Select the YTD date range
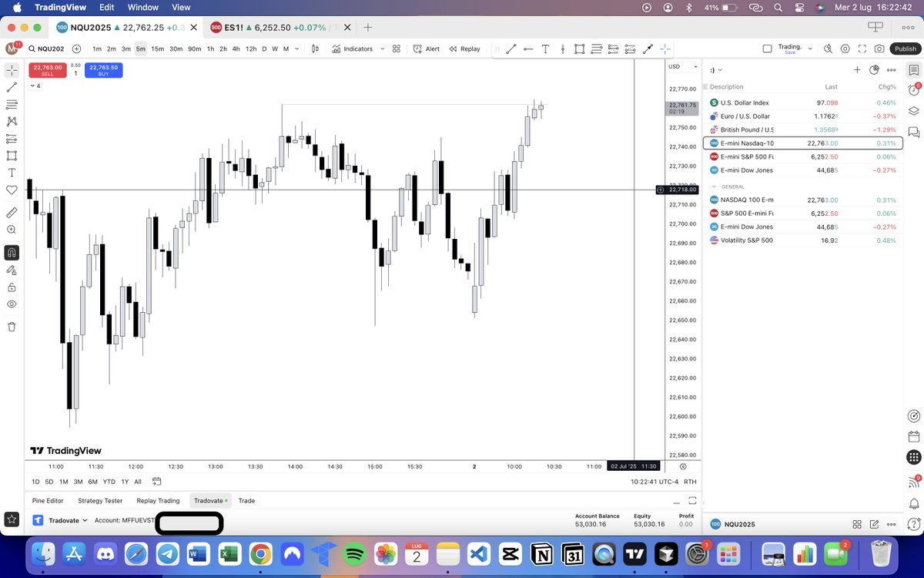924x578 pixels. tap(109, 482)
